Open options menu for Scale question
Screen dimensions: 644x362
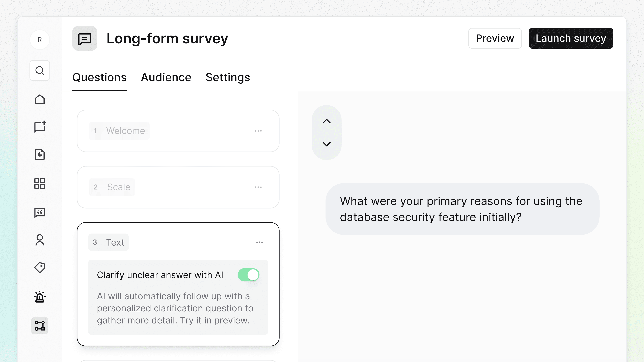pos(258,187)
